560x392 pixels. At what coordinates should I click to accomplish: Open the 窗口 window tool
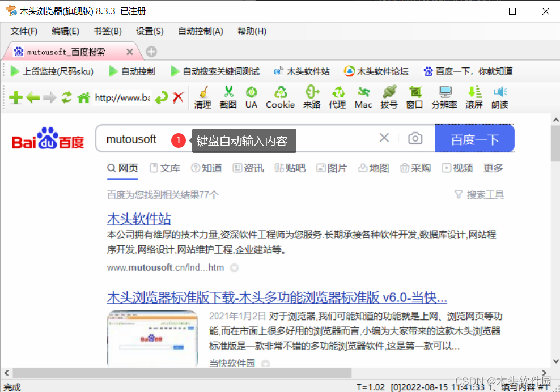(x=415, y=97)
